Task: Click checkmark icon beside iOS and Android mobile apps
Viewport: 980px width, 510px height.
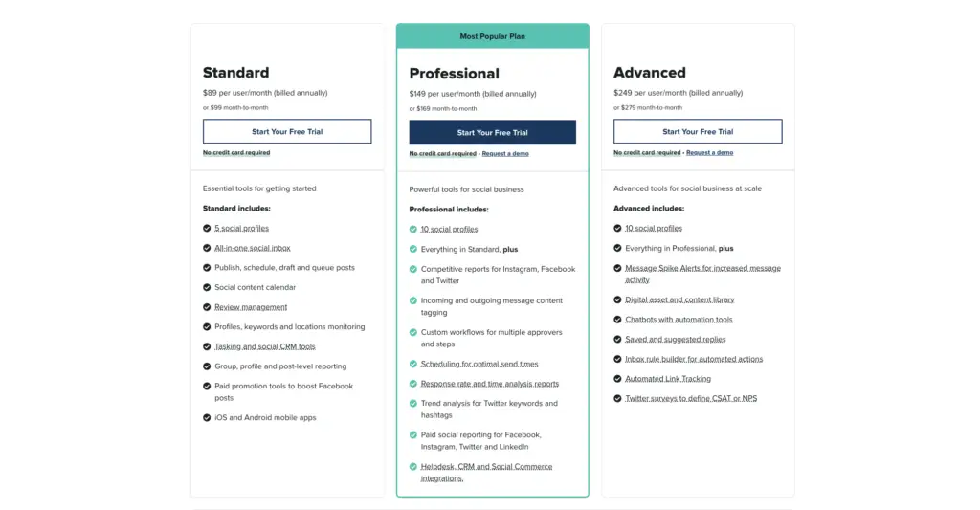Action: coord(207,417)
